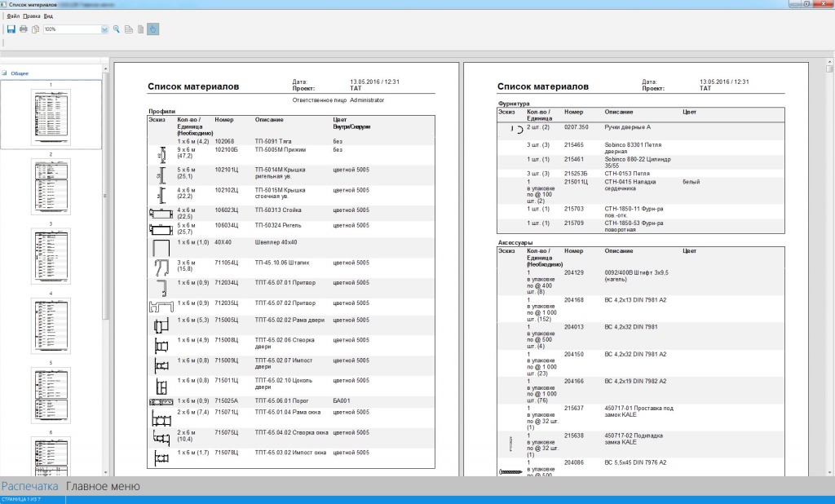
Task: Pick the page 6 thumbnail
Action: click(51, 456)
